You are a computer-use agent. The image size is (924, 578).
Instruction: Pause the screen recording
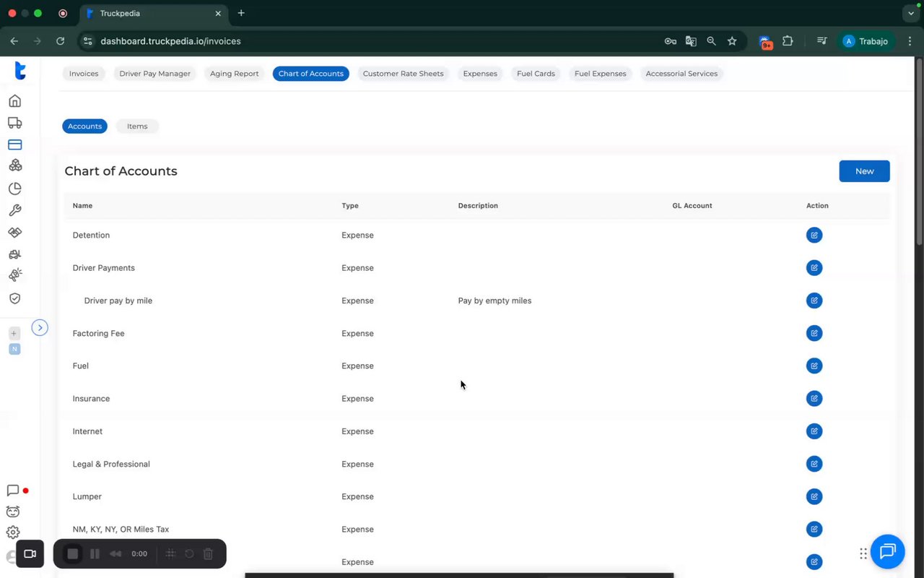pos(95,554)
